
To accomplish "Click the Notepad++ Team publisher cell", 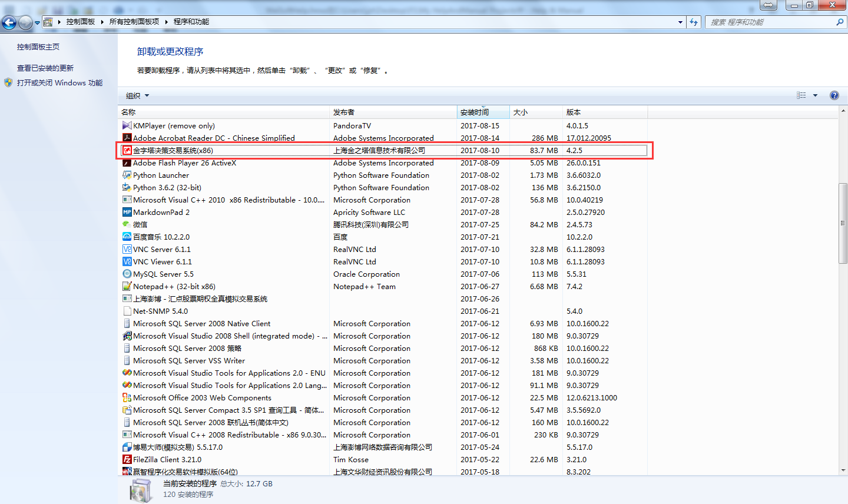I will (x=365, y=286).
